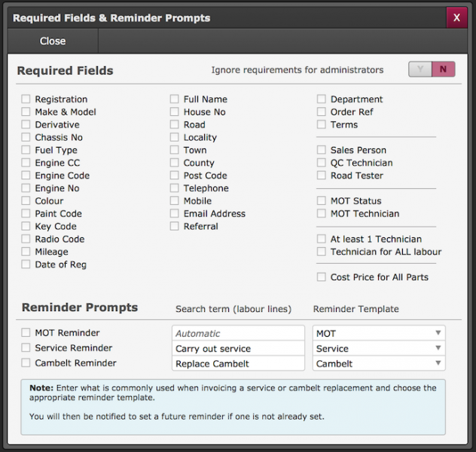Tick Technician for ALL labour checkbox
The image size is (476, 452).
coord(322,252)
